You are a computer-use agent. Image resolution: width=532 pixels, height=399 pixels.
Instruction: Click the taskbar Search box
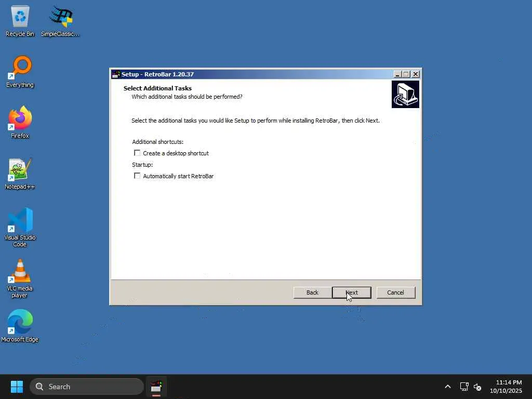click(x=87, y=387)
